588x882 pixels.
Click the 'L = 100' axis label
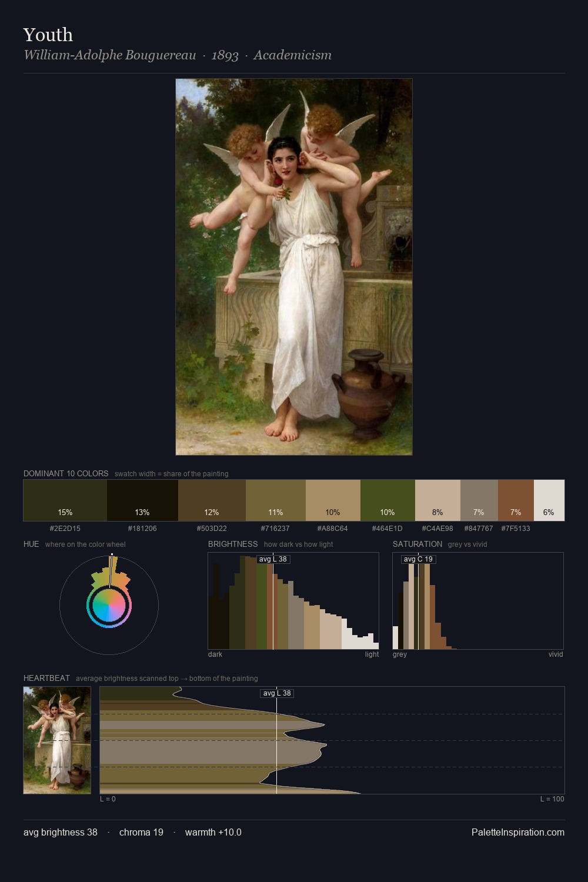point(552,799)
